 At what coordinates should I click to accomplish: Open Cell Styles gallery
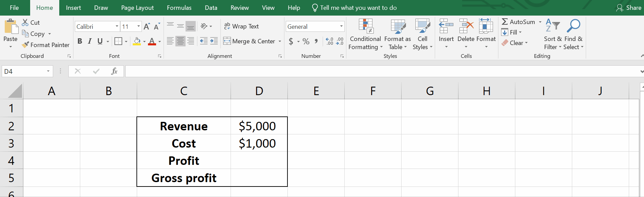[423, 26]
